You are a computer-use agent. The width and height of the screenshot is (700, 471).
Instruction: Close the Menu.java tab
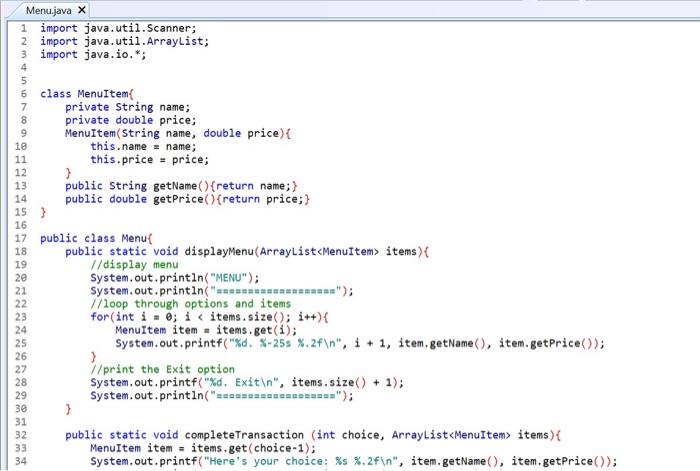82,9
